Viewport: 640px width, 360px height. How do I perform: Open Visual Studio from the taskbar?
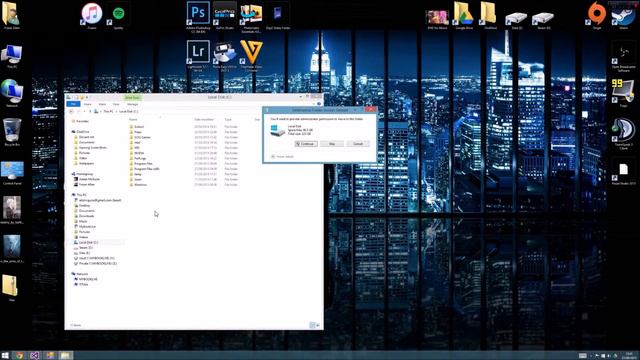(35, 355)
